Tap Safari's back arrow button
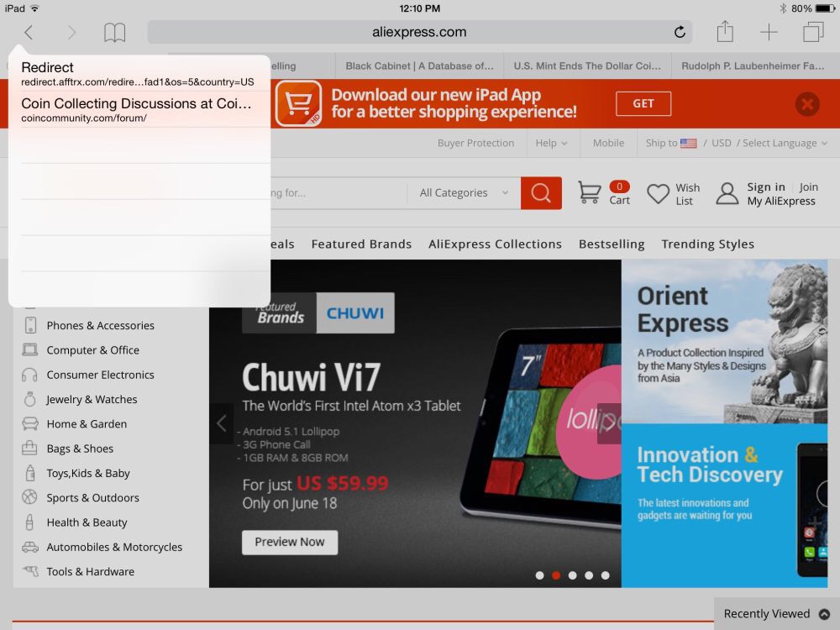Image resolution: width=840 pixels, height=630 pixels. pyautogui.click(x=29, y=33)
